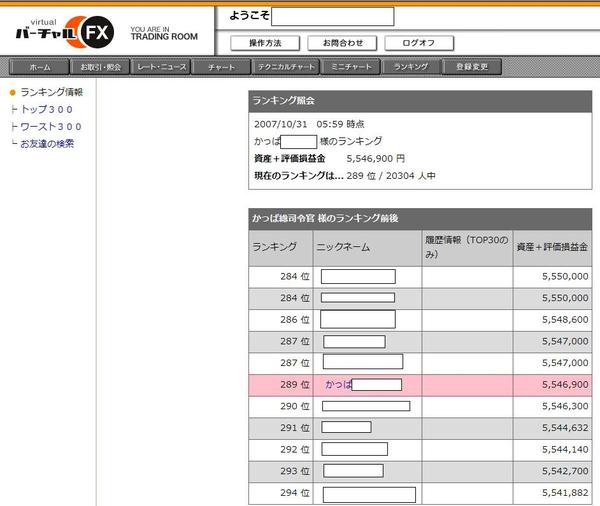Viewport: 600px width, 506px height.
Task: Go to the ホーム tab
Action: [39, 67]
